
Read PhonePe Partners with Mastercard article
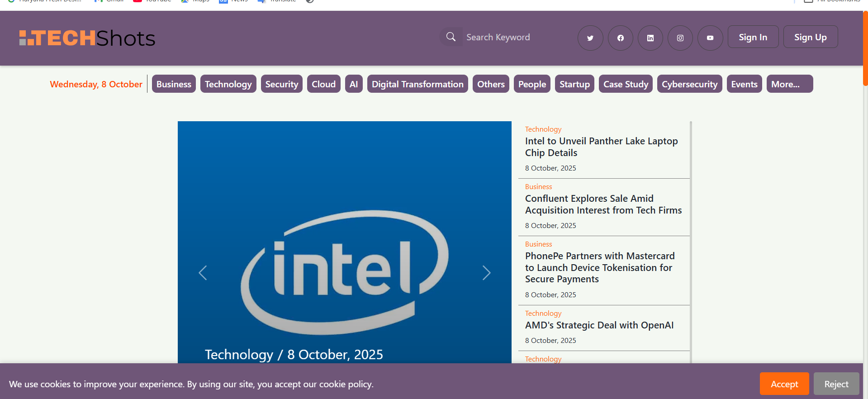click(600, 267)
